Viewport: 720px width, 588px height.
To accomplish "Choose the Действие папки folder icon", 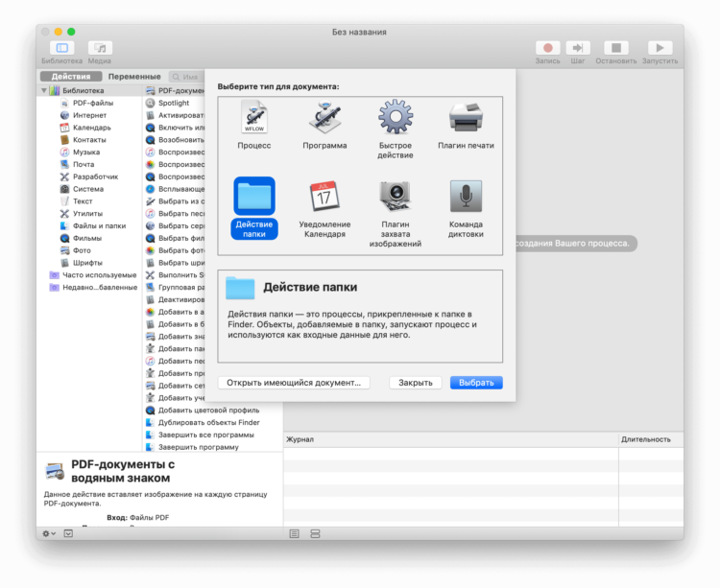I will coord(254,197).
